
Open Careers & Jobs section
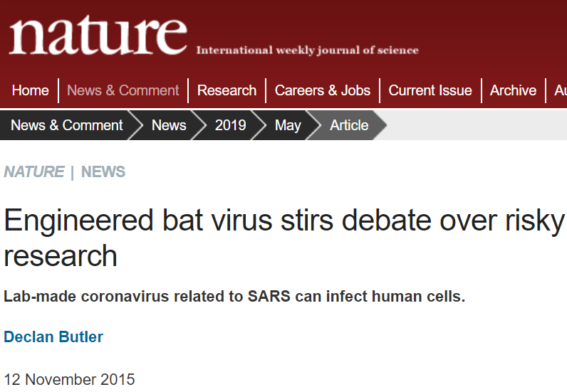pyautogui.click(x=323, y=90)
